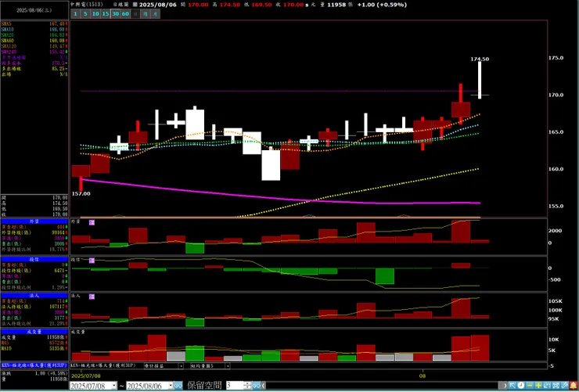Viewport: 579px width, 392px height.
Task: Select the 30-minute timeframe button
Action: tap(116, 13)
